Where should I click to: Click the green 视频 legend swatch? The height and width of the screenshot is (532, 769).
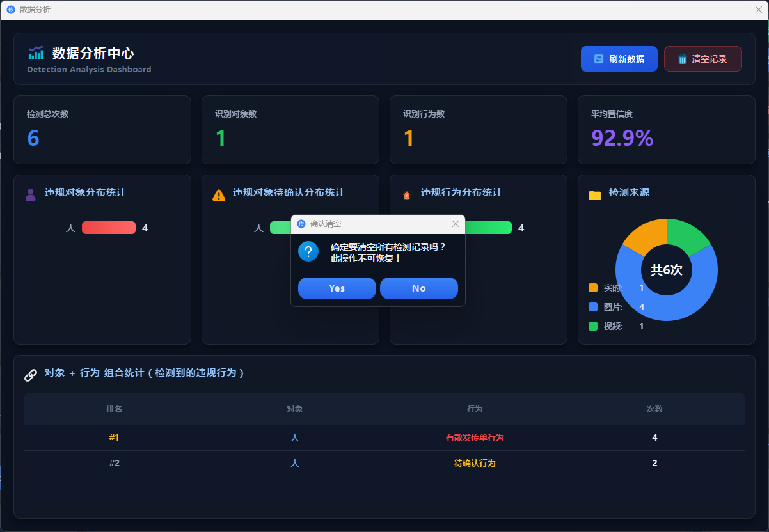pos(593,326)
